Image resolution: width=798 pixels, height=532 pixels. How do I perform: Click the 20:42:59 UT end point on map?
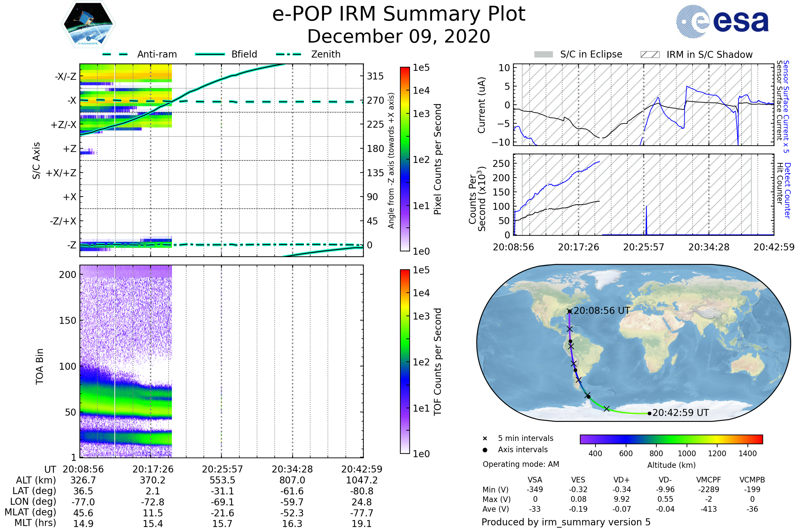(x=649, y=413)
